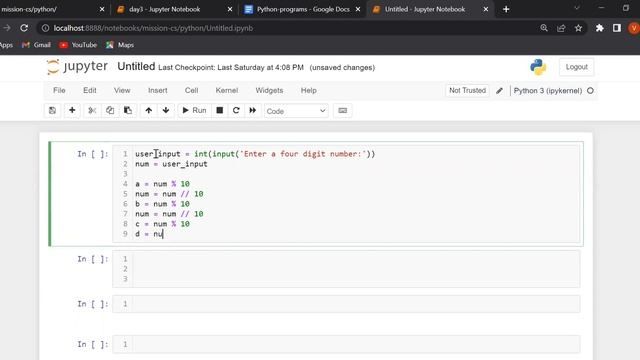Click the second empty code cell
Screen dimensions: 640x360
[x=346, y=269]
